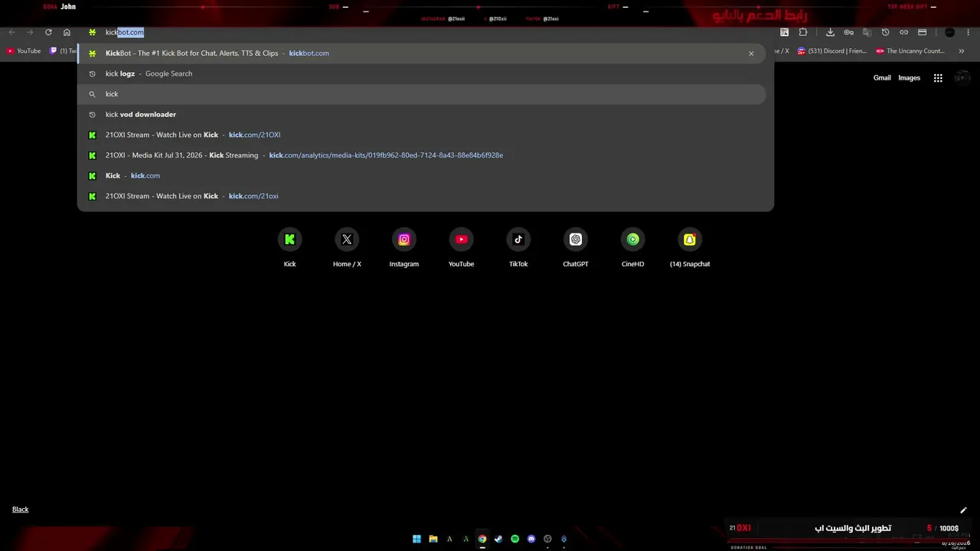
Task: Open the Extensions puzzle icon
Action: tap(803, 32)
